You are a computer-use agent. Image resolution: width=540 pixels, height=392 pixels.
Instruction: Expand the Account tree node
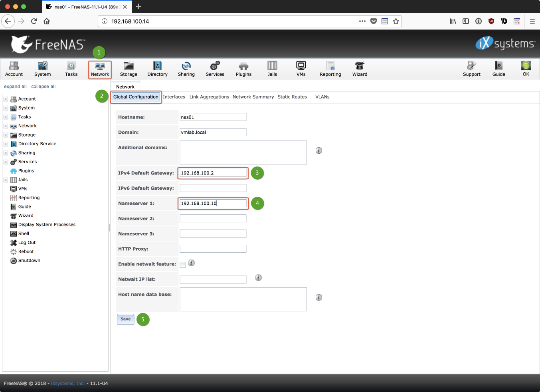point(6,99)
